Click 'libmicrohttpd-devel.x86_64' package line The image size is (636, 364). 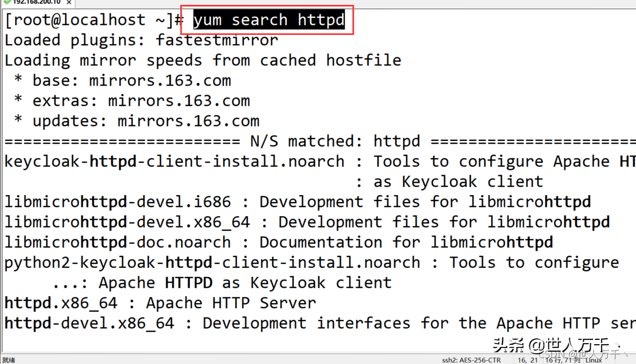307,222
